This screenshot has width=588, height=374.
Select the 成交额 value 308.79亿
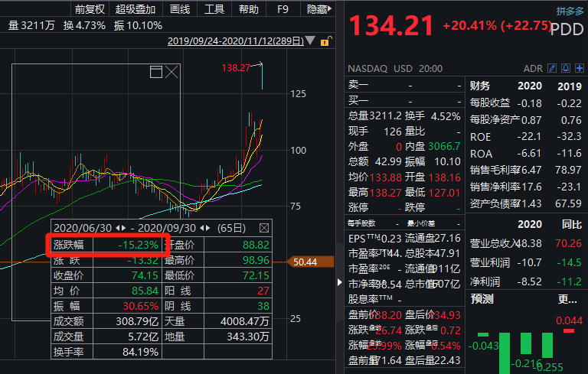pos(137,321)
